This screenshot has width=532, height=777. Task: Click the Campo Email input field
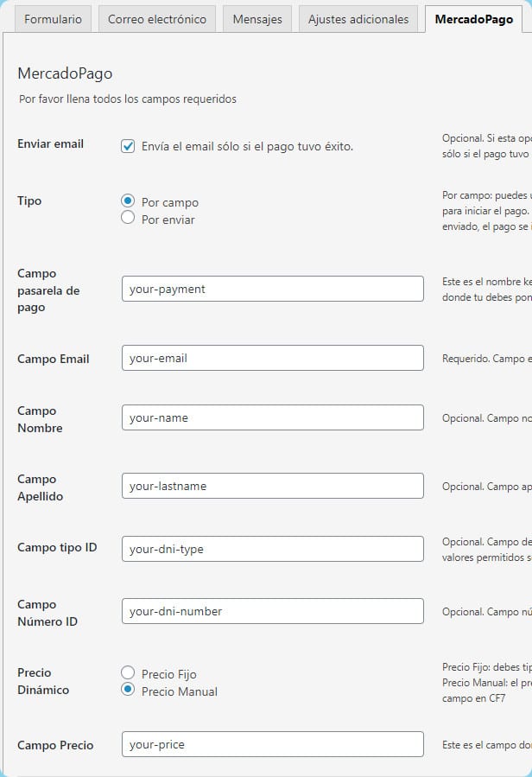[x=272, y=358]
